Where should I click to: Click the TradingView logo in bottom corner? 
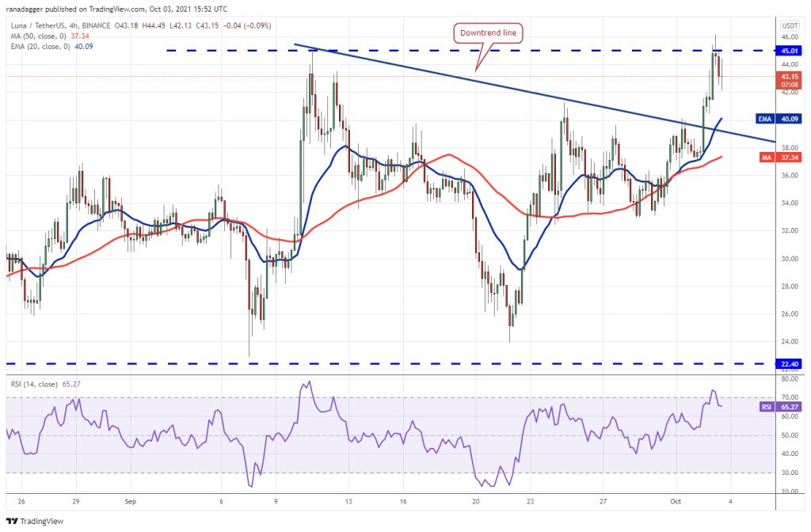pos(35,522)
